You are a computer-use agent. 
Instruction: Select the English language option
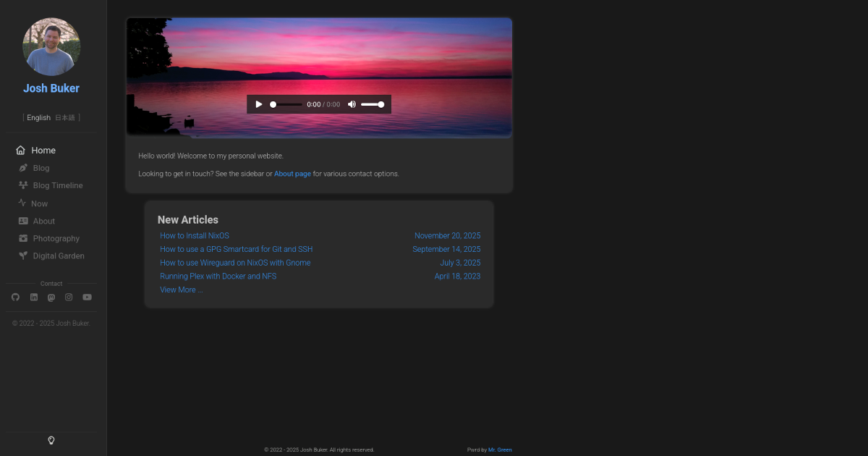[38, 117]
